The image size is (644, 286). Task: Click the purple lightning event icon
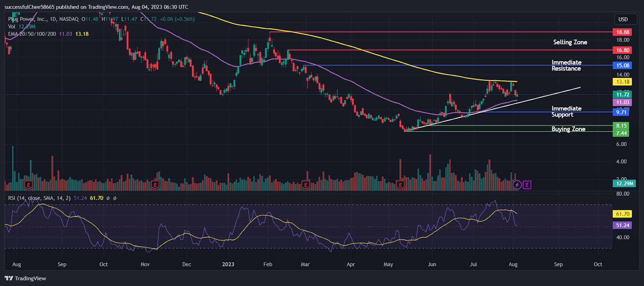pyautogui.click(x=517, y=185)
